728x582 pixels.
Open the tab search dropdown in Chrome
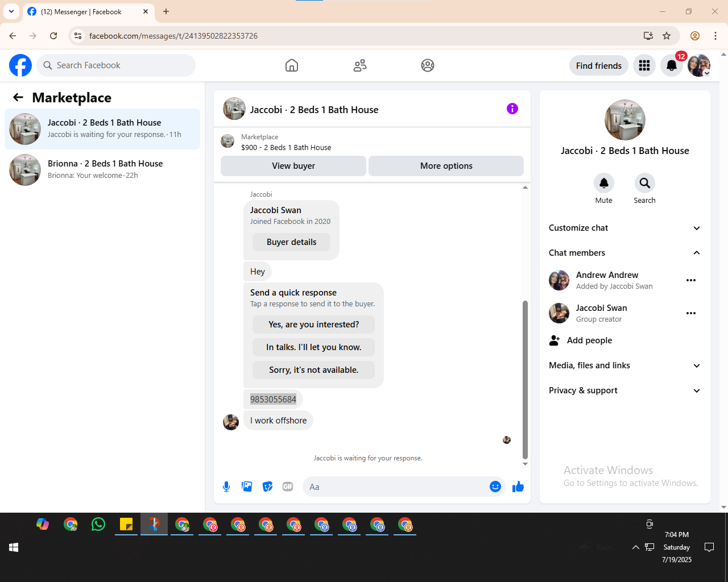[11, 11]
